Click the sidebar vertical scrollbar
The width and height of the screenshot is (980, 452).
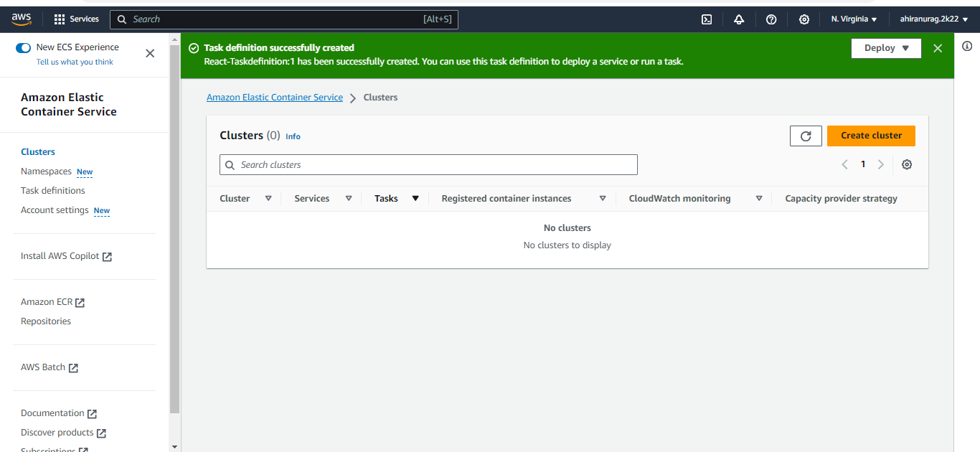click(x=174, y=228)
